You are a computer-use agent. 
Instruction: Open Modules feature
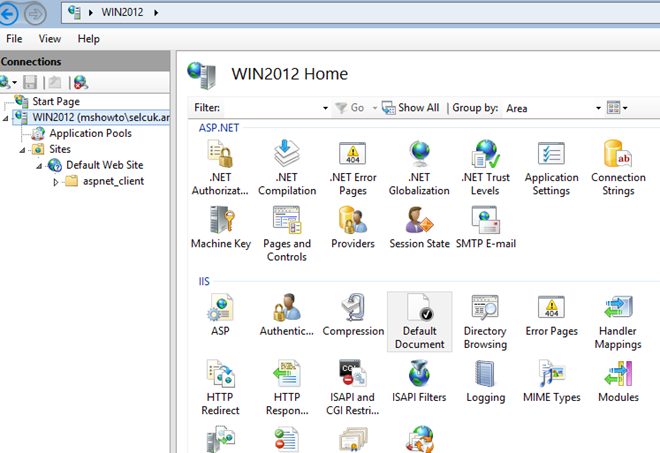coord(618,381)
